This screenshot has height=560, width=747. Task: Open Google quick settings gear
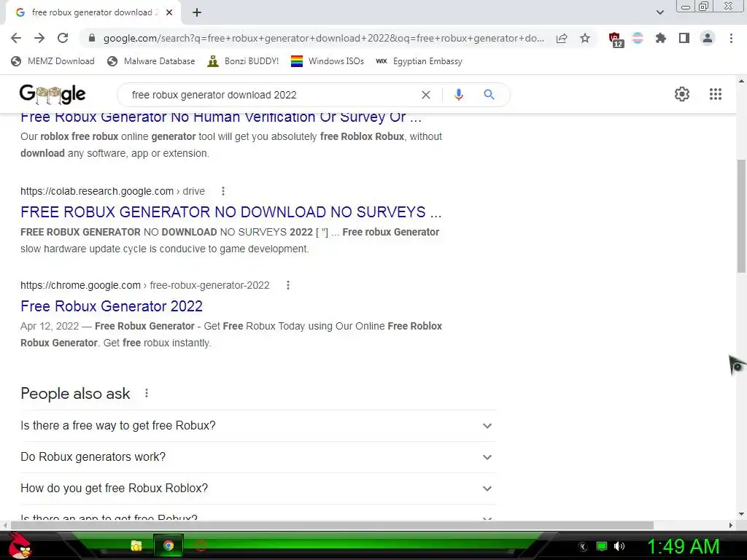click(682, 94)
